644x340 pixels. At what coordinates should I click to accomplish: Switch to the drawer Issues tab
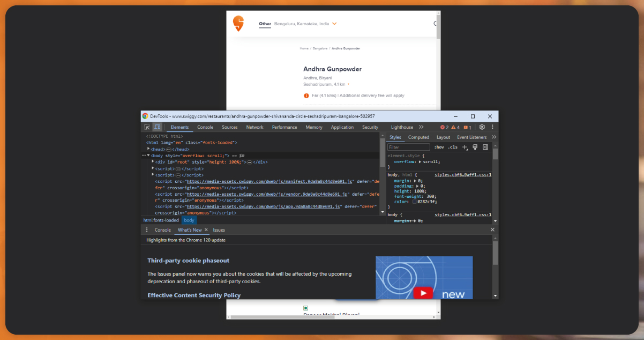tap(219, 230)
